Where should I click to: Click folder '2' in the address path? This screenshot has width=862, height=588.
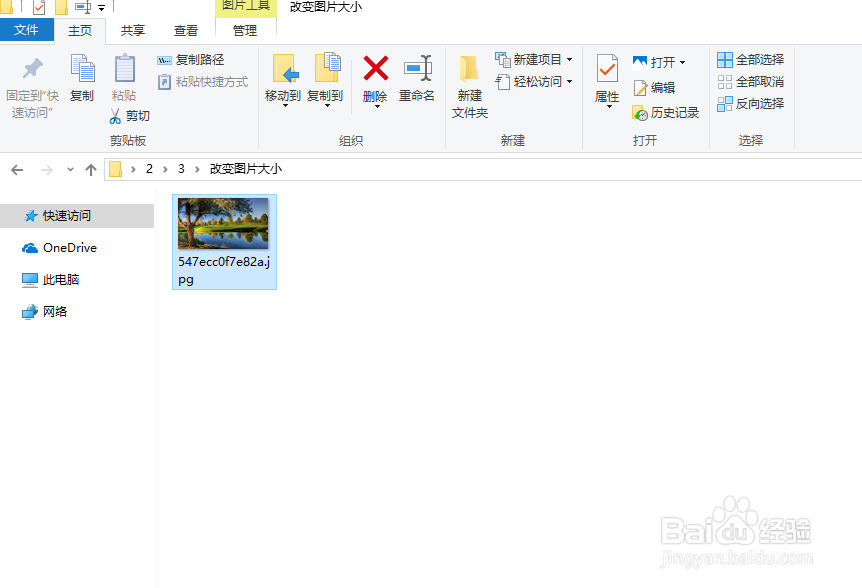coord(149,169)
